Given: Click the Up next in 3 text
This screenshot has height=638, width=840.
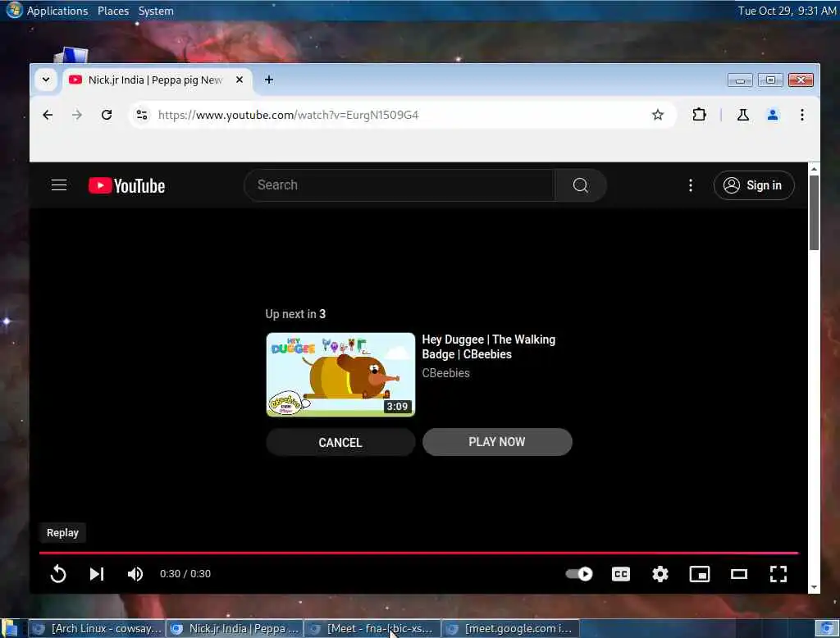Looking at the screenshot, I should pos(295,314).
